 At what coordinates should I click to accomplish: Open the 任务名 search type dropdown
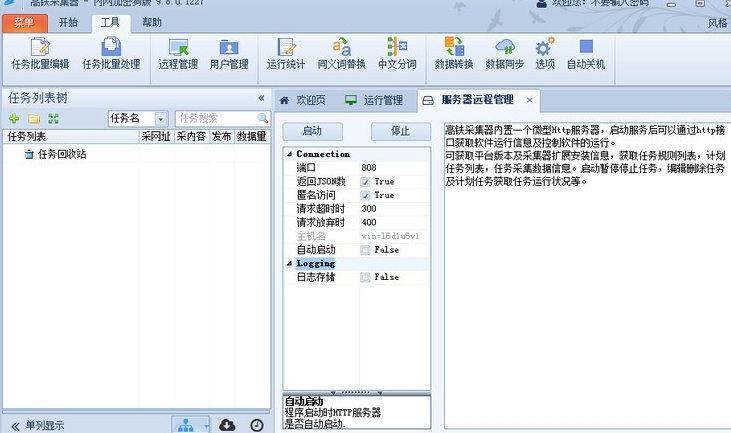pyautogui.click(x=160, y=119)
